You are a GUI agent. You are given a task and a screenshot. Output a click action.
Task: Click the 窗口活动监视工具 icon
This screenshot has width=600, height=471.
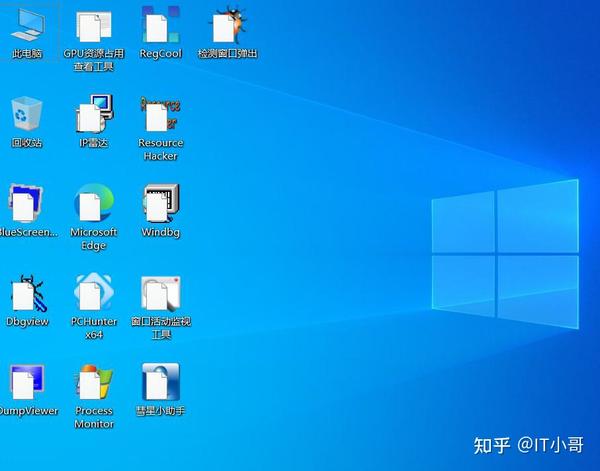pos(161,293)
